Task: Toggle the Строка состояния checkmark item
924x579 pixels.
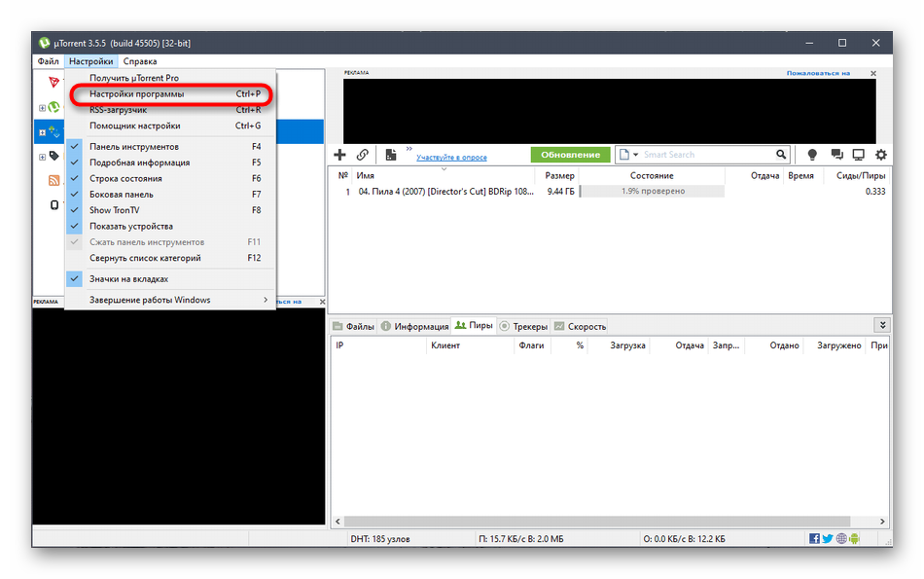Action: [x=170, y=178]
